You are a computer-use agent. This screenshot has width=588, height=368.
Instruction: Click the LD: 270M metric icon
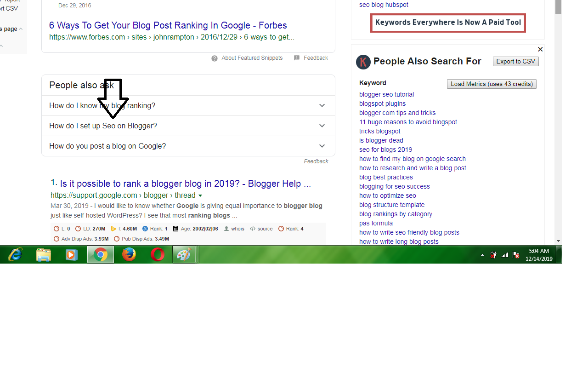78,229
